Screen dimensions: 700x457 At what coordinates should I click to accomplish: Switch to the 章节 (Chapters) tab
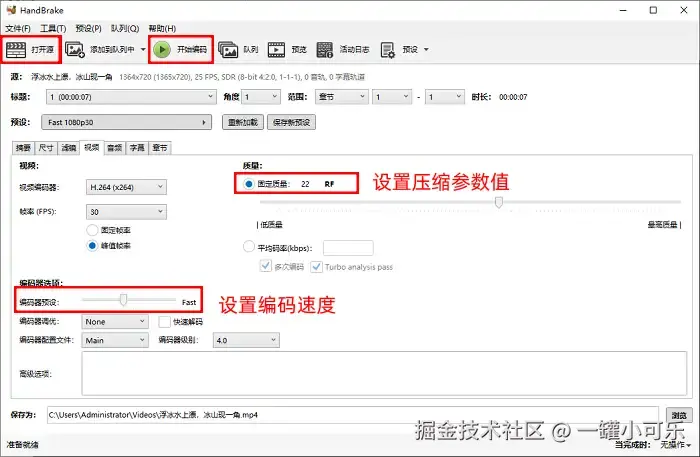click(160, 148)
